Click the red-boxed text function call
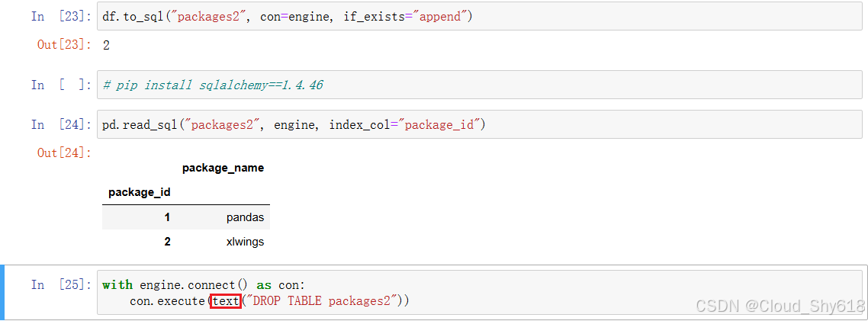This screenshot has width=868, height=321. click(x=226, y=300)
